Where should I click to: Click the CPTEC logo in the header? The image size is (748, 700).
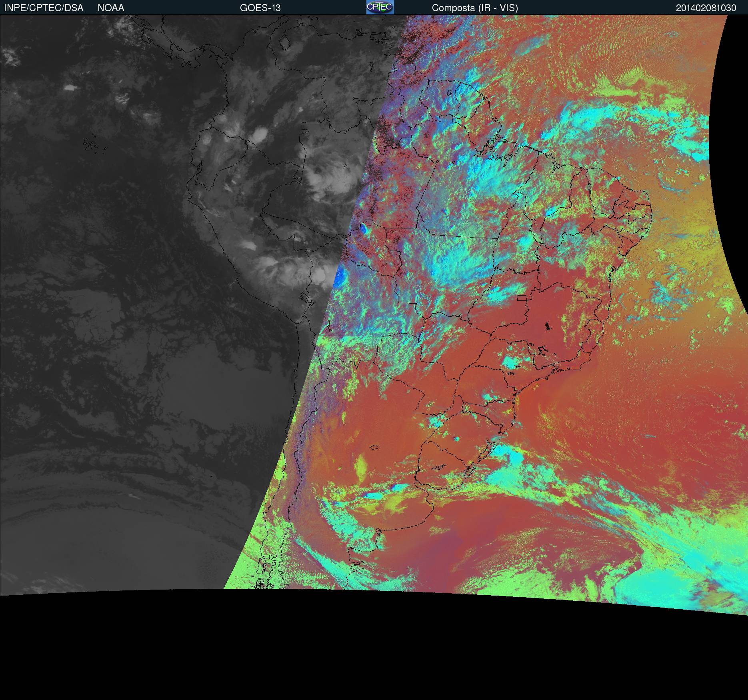click(x=380, y=7)
